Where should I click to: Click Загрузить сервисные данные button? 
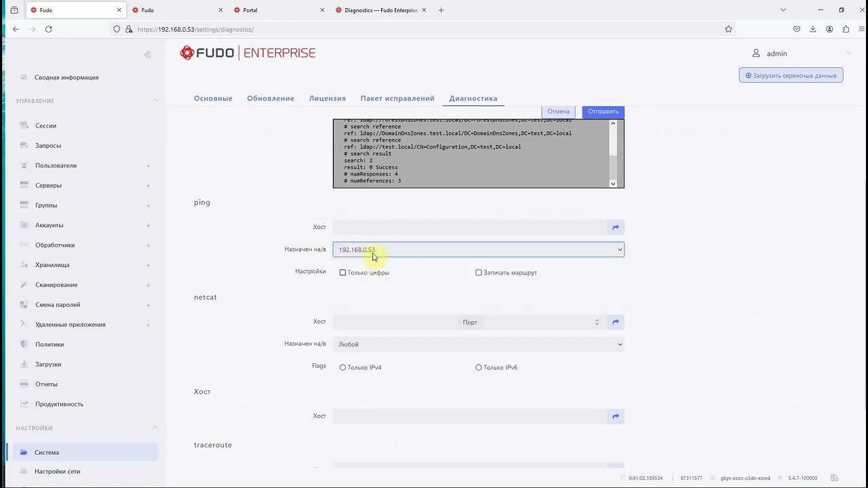[x=791, y=75]
